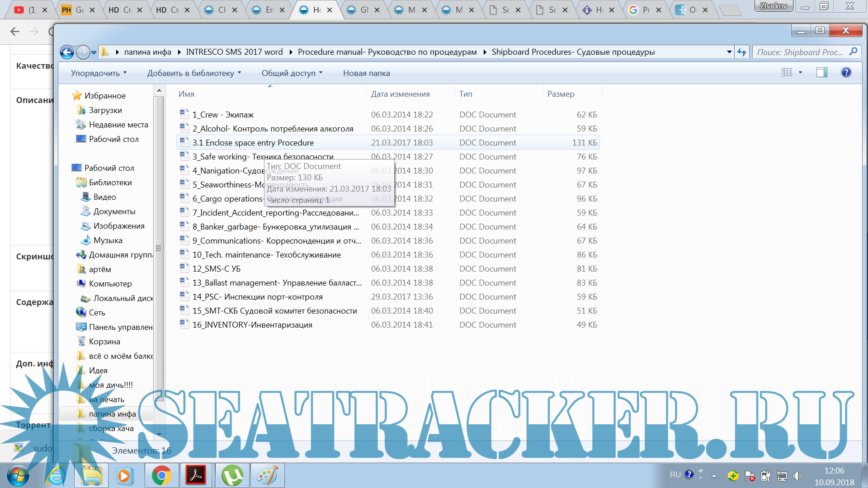Open Google Chrome from the taskbar
Viewport: 868px width, 488px height.
tap(161, 476)
